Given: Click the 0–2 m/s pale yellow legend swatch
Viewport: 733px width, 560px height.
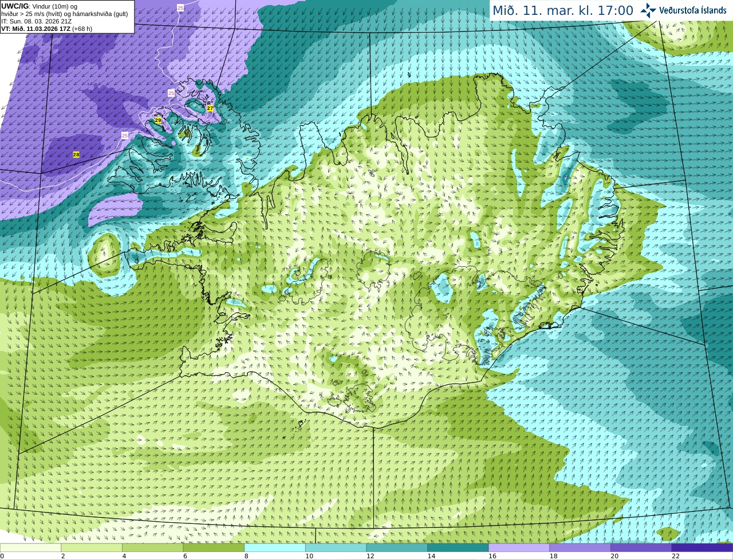Looking at the screenshot, I should (30, 547).
